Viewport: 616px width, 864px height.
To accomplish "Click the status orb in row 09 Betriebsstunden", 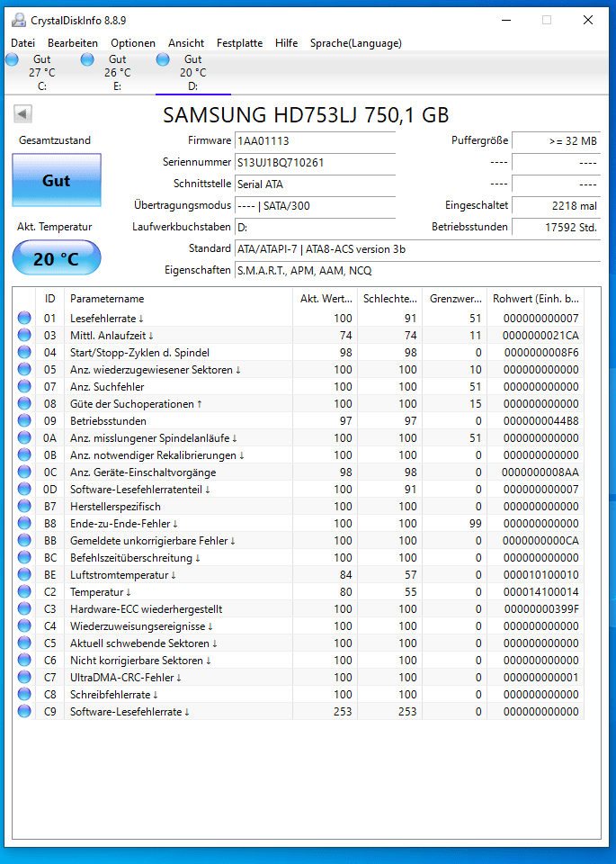I will pos(24,420).
